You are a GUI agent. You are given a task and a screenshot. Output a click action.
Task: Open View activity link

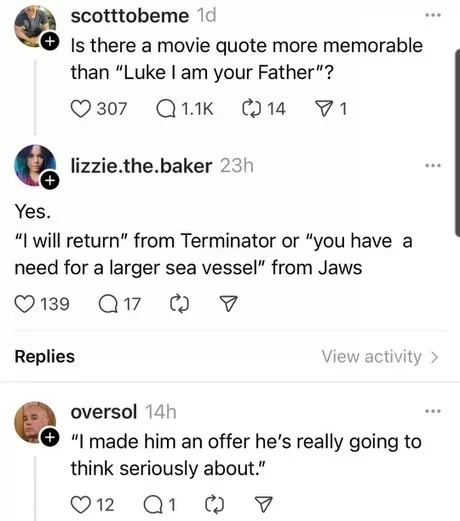coord(380,357)
